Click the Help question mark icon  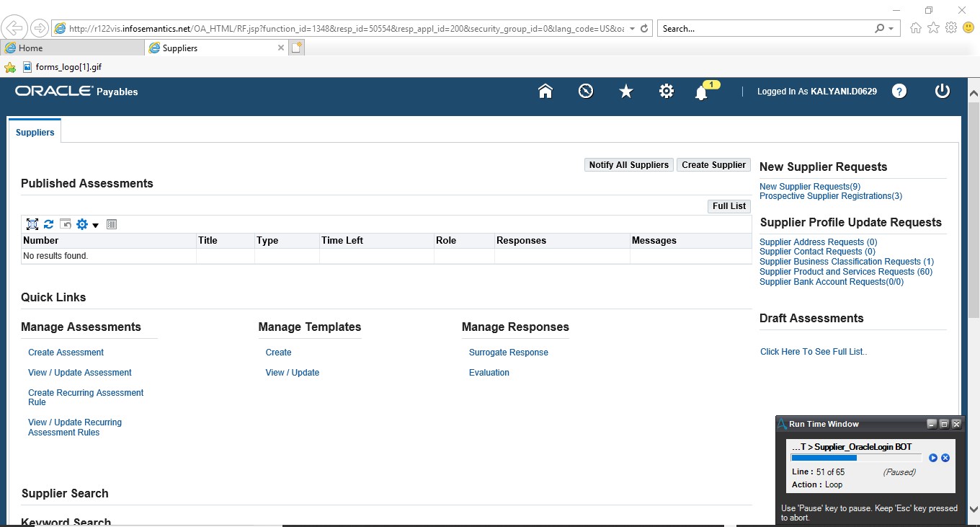(x=899, y=92)
